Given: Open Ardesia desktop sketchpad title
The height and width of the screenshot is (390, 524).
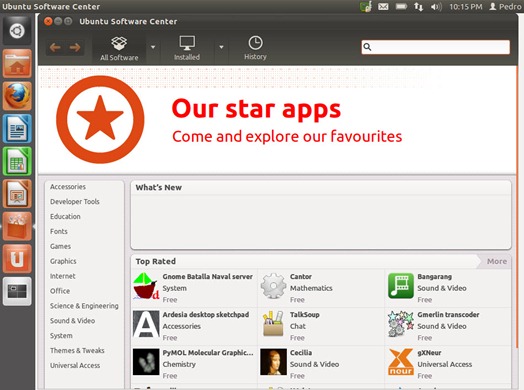Looking at the screenshot, I should (206, 315).
